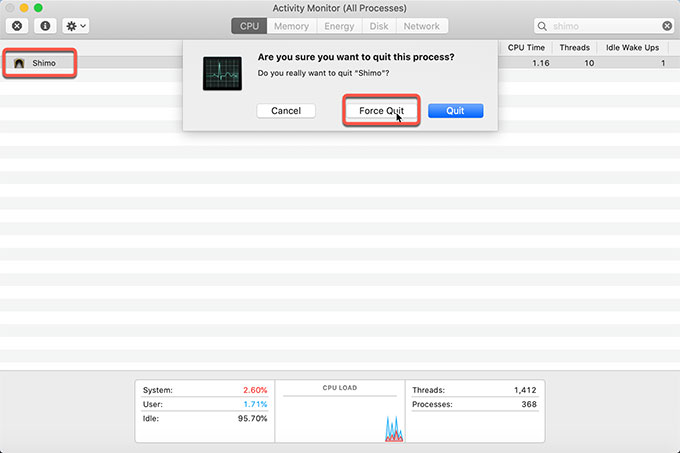Show the Network tab
Screen dimensions: 680x453
click(421, 27)
